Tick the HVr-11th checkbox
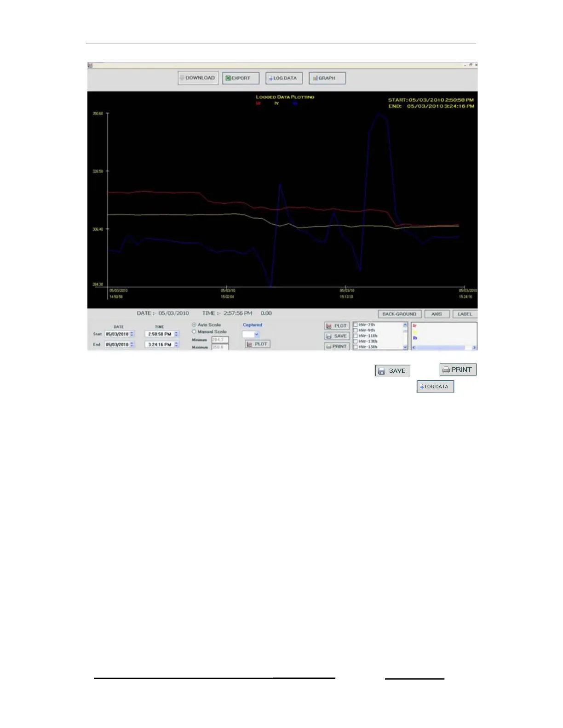This screenshot has width=563, height=728. (x=356, y=336)
